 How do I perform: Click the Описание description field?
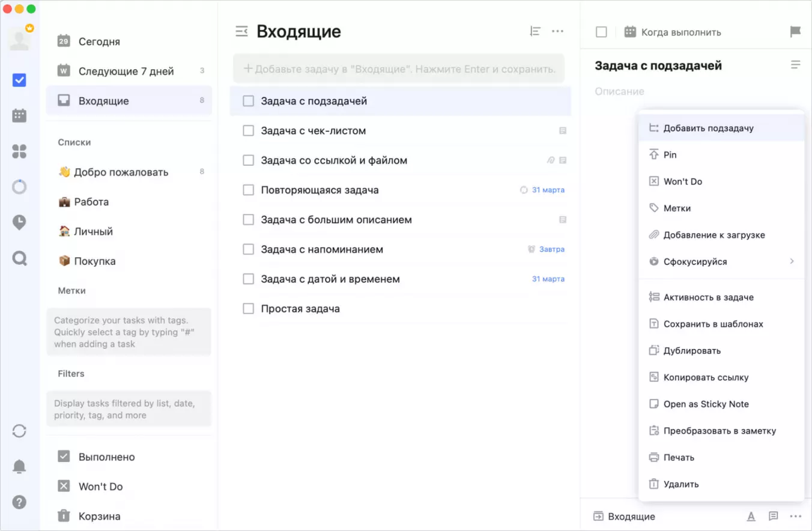coord(620,91)
